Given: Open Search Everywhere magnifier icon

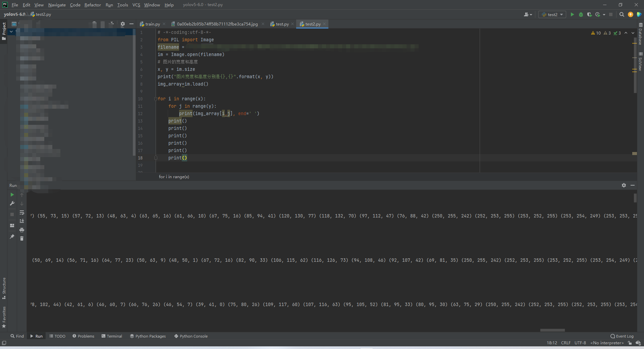Looking at the screenshot, I should point(622,14).
